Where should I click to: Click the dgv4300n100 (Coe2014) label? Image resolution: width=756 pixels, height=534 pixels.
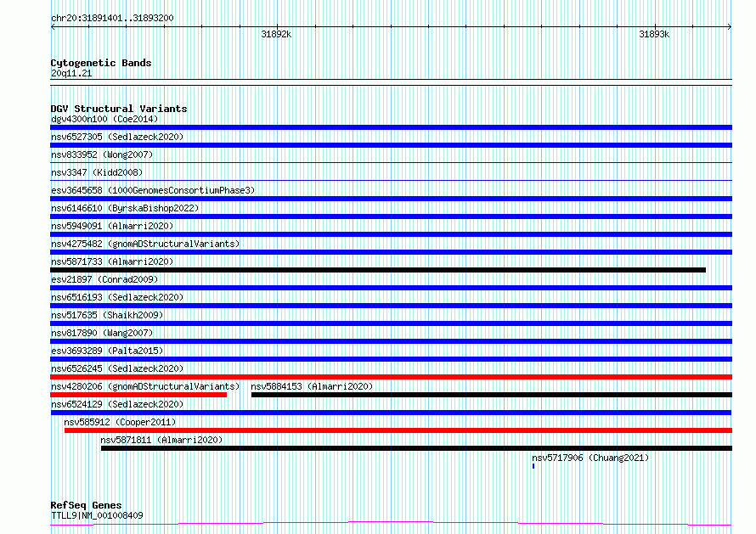coord(104,119)
